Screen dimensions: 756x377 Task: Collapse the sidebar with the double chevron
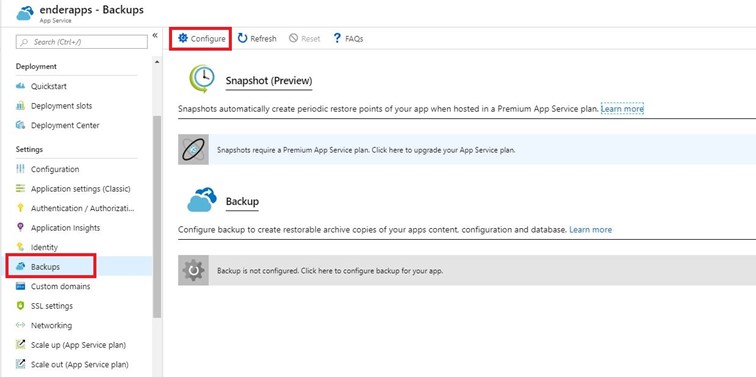tap(155, 35)
